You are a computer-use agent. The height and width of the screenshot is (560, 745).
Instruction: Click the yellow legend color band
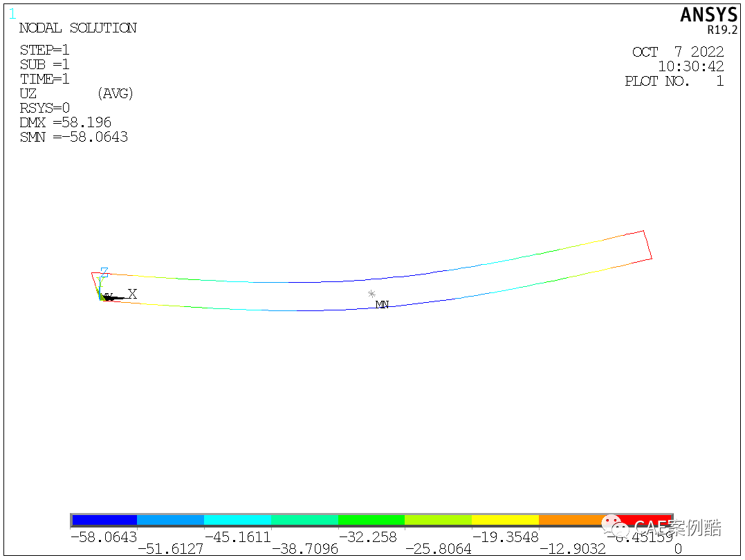click(x=505, y=520)
